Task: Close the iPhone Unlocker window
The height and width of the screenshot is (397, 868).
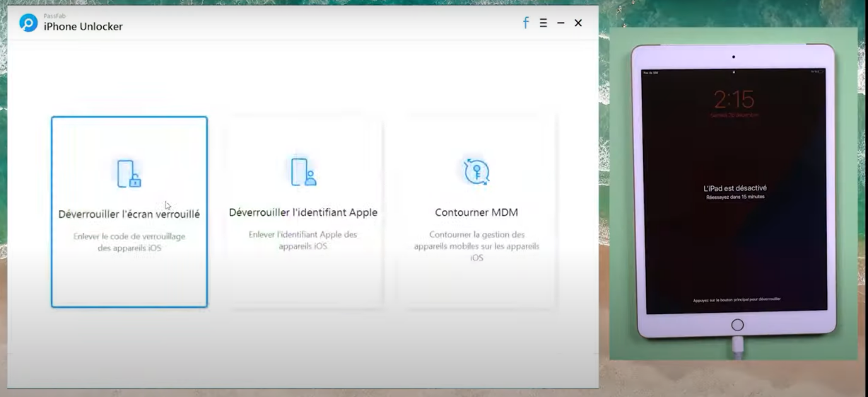Action: click(578, 23)
